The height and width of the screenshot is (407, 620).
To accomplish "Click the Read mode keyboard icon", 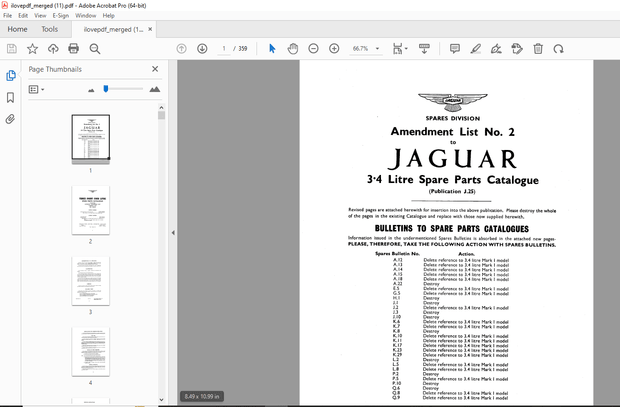I will click(x=424, y=49).
